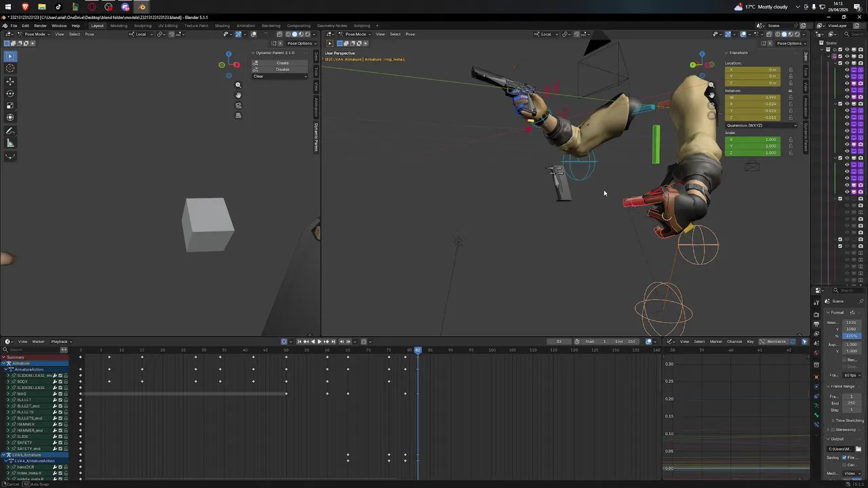Image resolution: width=868 pixels, height=488 pixels.
Task: Click the Scale X value field
Action: (753, 140)
